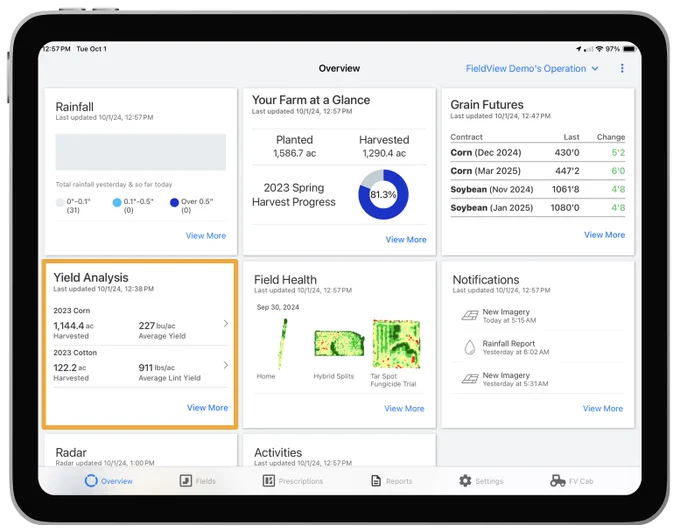The height and width of the screenshot is (532, 680).
Task: Open the Home field health thumbnail
Action: [282, 344]
